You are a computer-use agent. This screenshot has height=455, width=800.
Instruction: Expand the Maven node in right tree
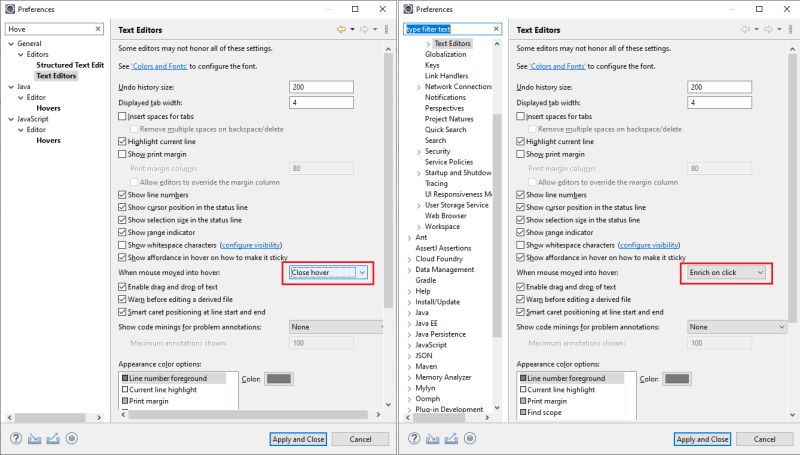click(x=410, y=367)
